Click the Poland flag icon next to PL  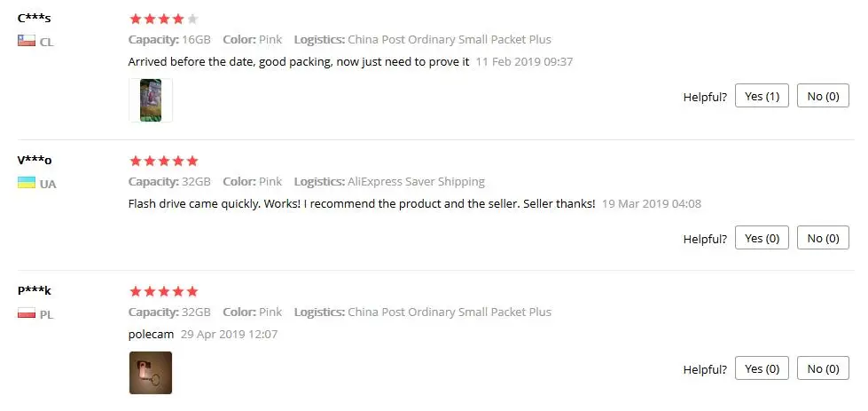[x=27, y=313]
